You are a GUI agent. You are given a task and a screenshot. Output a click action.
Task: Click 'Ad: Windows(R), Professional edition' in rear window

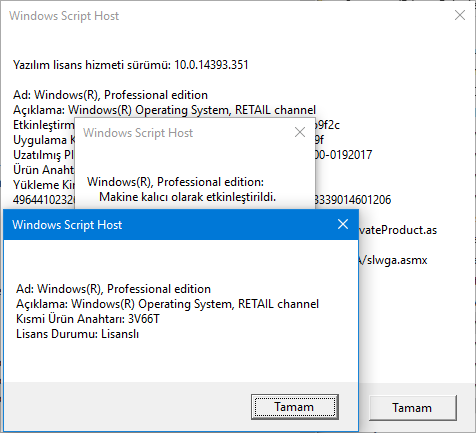click(110, 95)
